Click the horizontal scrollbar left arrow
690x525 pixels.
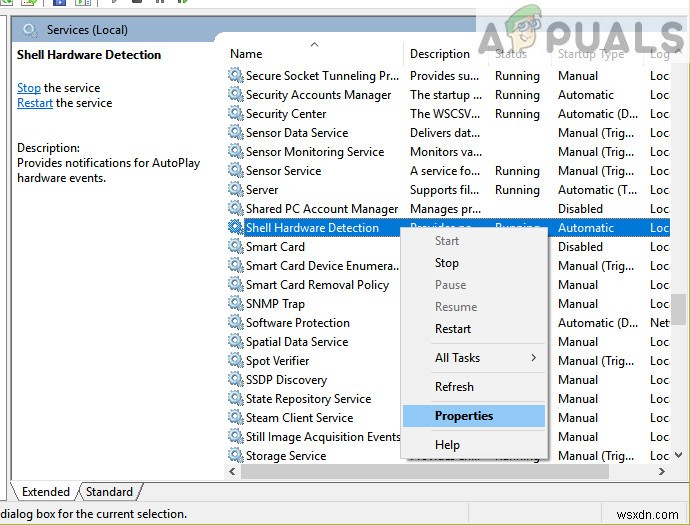232,471
